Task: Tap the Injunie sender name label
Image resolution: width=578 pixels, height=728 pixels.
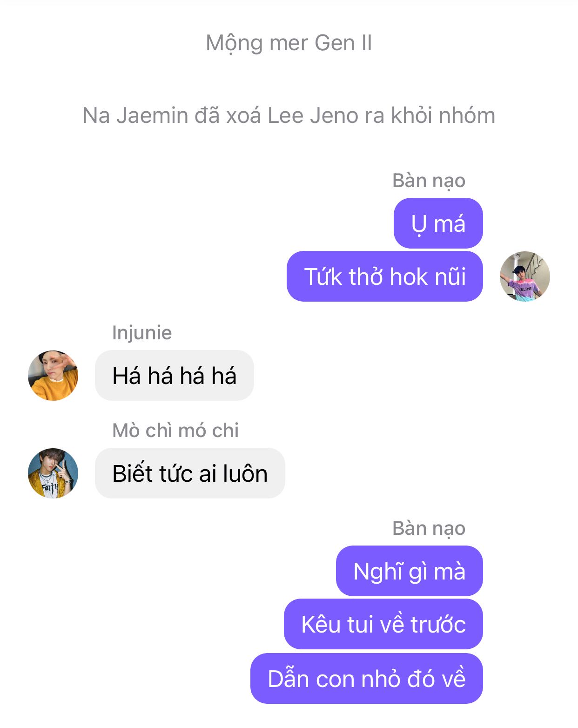Action: [142, 333]
